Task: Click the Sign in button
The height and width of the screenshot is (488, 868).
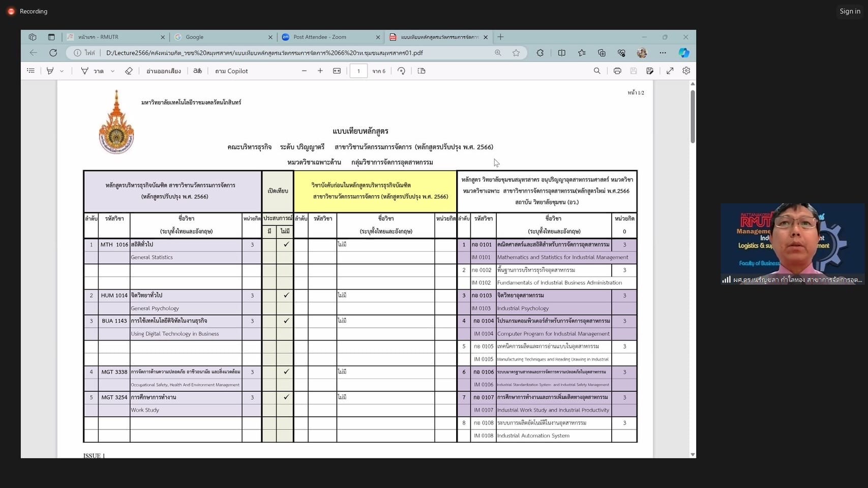Action: point(850,11)
